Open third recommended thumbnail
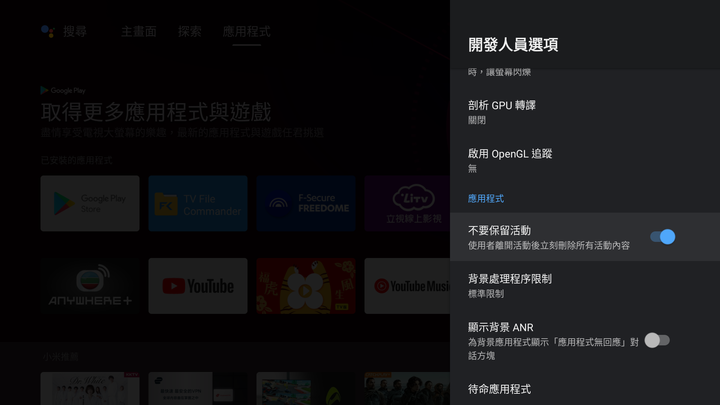 click(306, 388)
